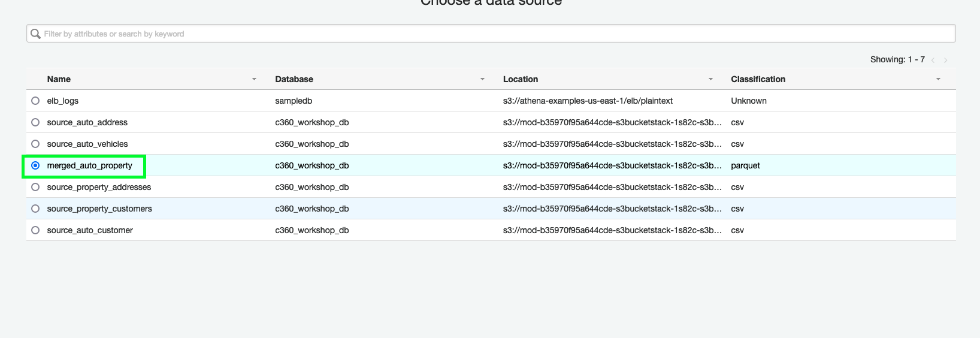Go to previous page arrow

[933, 60]
